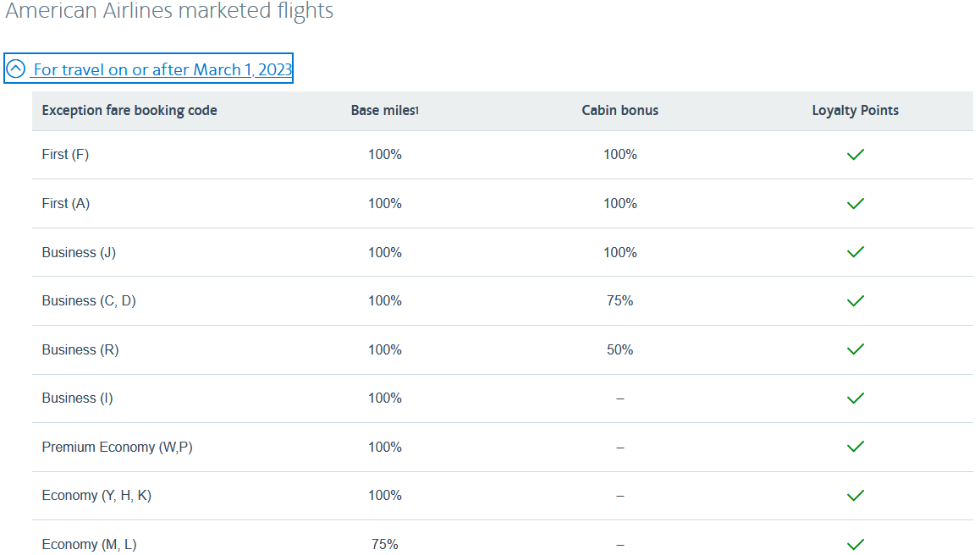Click the 'American Airlines marketed flights' heading
The width and height of the screenshot is (980, 555).
pos(169,12)
